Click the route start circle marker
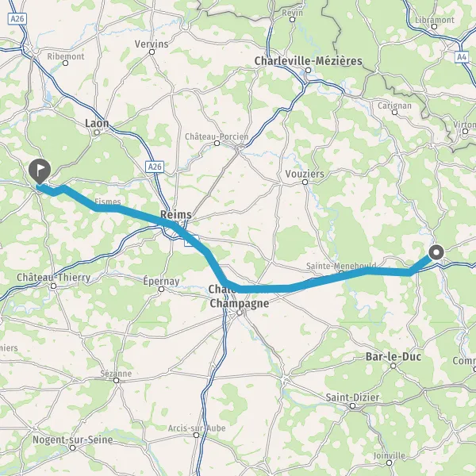This screenshot has height=476, width=476. coord(436,252)
